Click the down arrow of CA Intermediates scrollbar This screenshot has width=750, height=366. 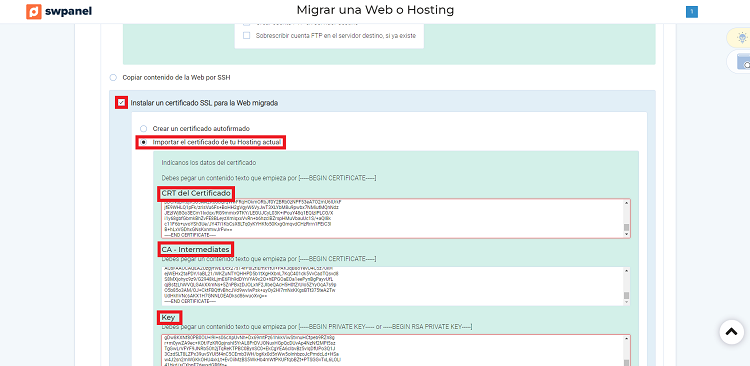tap(627, 302)
